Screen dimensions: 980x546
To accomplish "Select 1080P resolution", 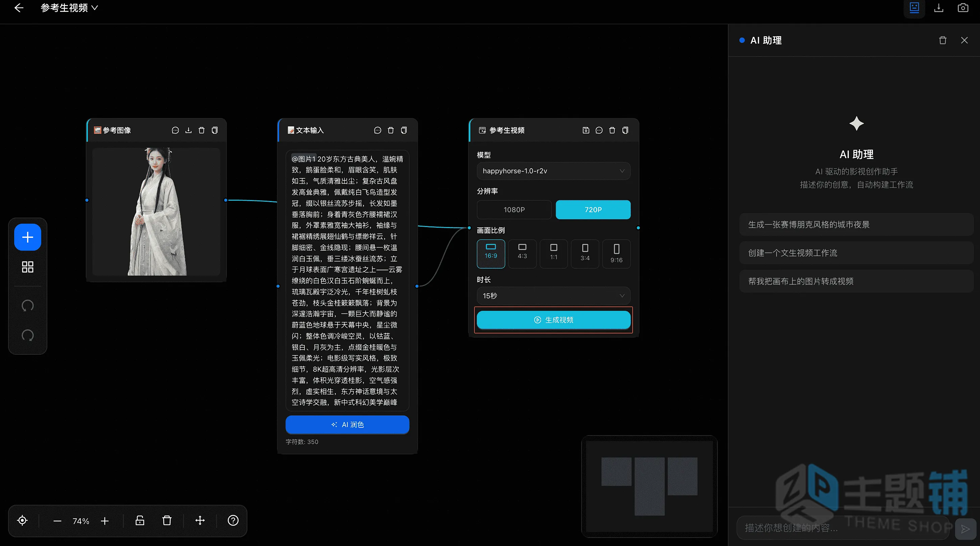I will point(514,209).
